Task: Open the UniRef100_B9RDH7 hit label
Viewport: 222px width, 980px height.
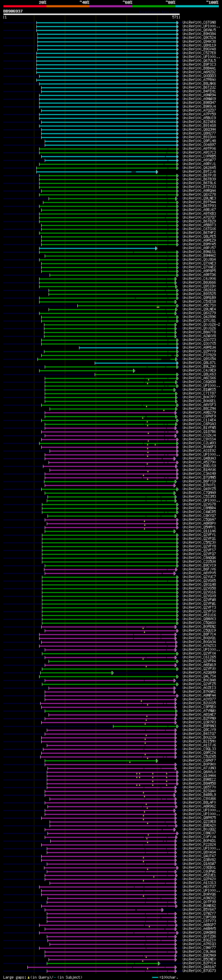Action: (199, 103)
